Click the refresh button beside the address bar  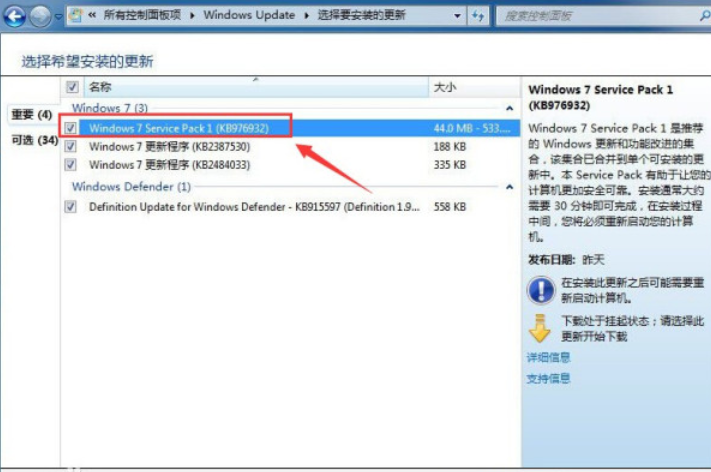tap(477, 16)
